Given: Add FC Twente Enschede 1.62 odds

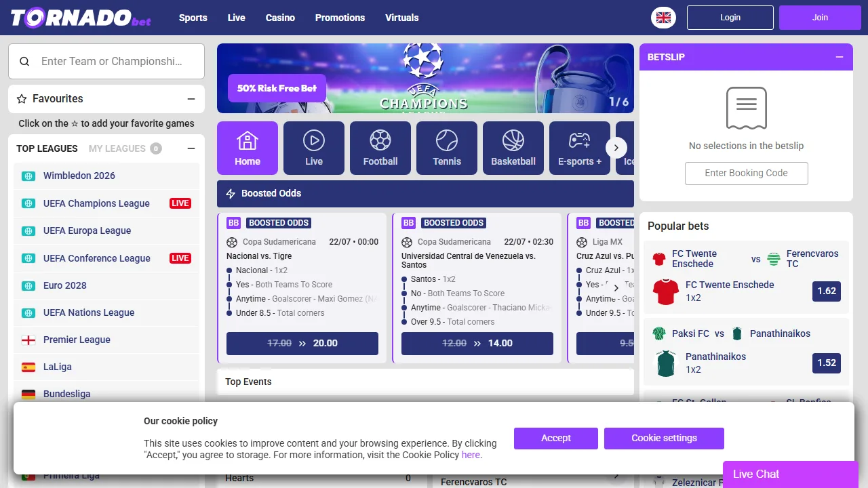Looking at the screenshot, I should click(x=827, y=291).
